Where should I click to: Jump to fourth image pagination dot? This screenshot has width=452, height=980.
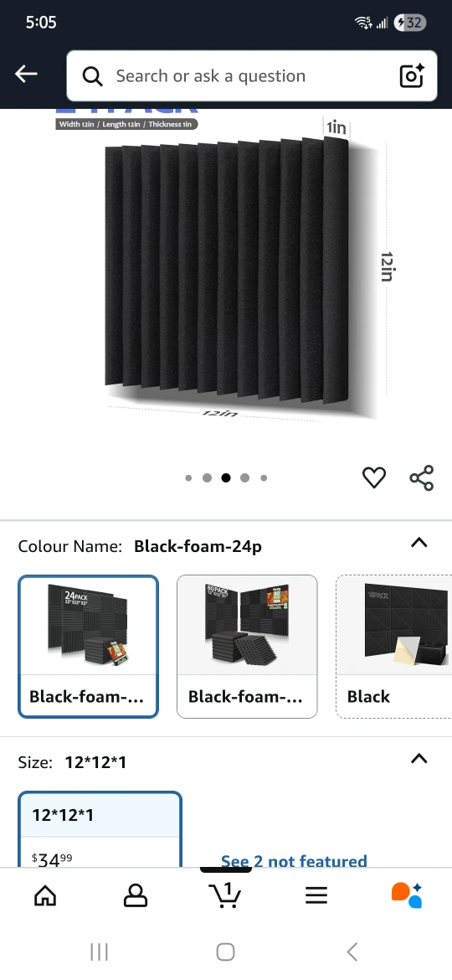coord(244,478)
